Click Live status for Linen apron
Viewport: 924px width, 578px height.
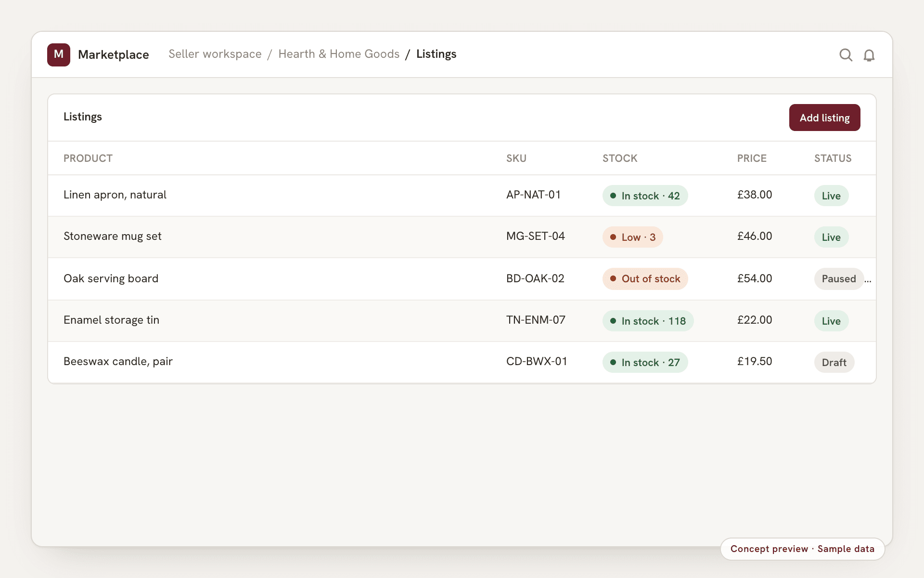831,196
